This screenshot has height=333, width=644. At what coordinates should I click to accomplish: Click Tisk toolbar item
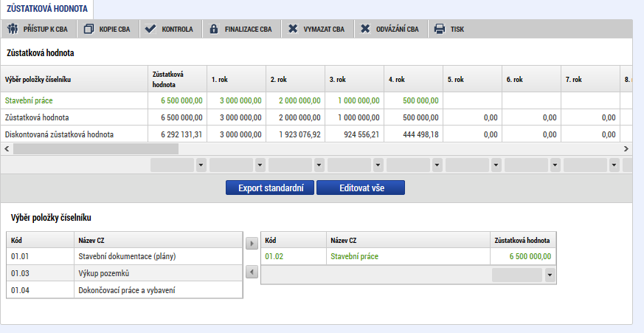[x=450, y=29]
